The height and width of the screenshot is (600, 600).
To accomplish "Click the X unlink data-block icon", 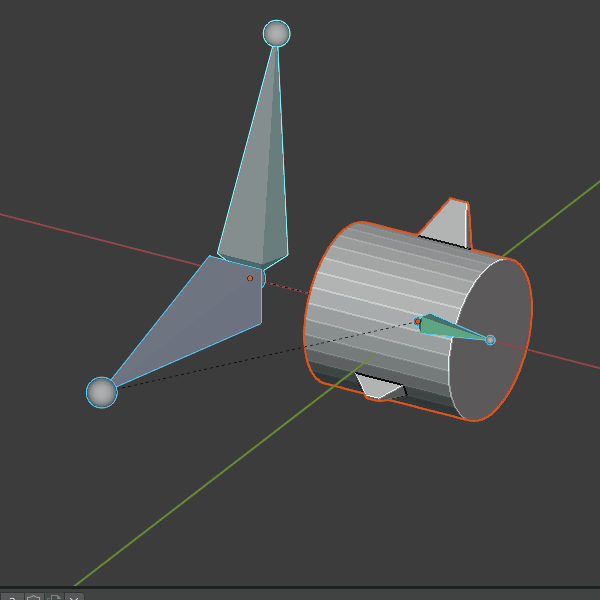I will (x=75, y=597).
